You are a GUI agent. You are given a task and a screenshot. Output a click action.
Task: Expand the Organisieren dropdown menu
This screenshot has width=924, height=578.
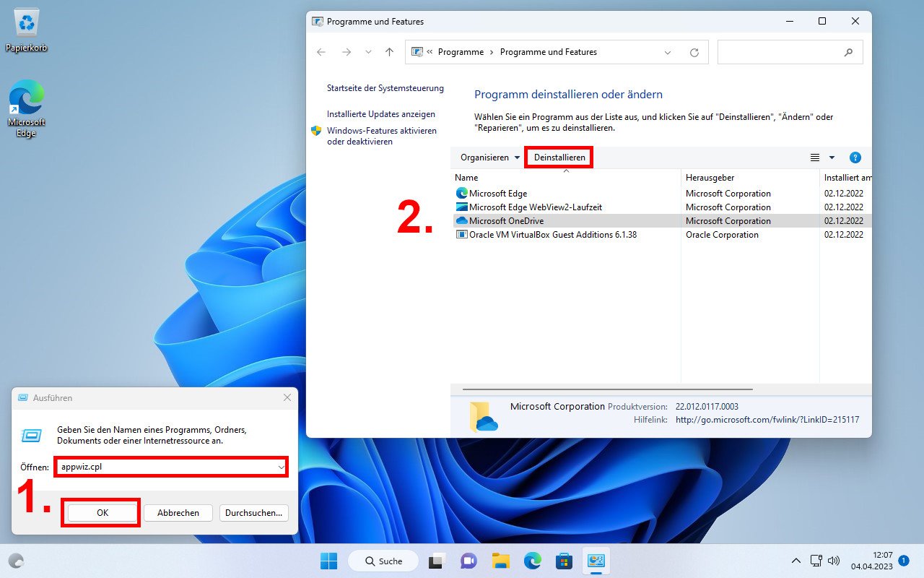click(488, 158)
